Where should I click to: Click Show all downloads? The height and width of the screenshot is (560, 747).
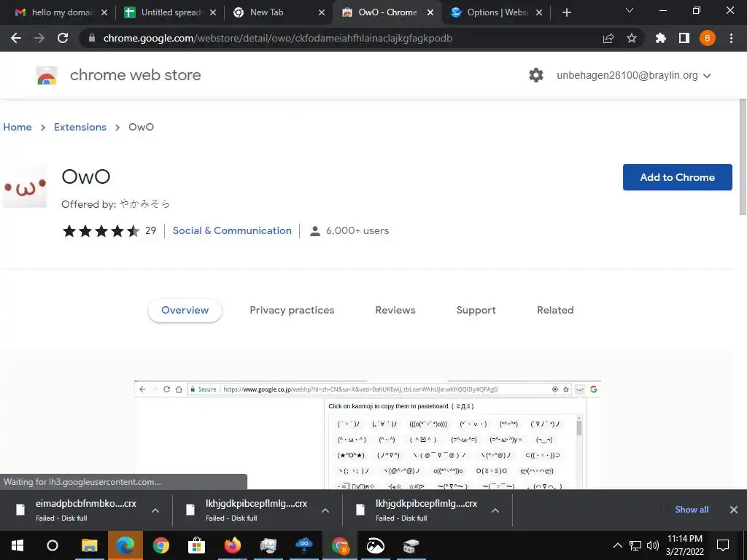click(x=692, y=510)
